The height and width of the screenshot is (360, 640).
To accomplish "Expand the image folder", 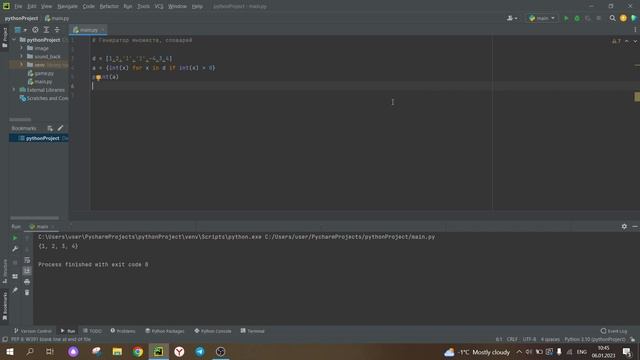I will 22,48.
